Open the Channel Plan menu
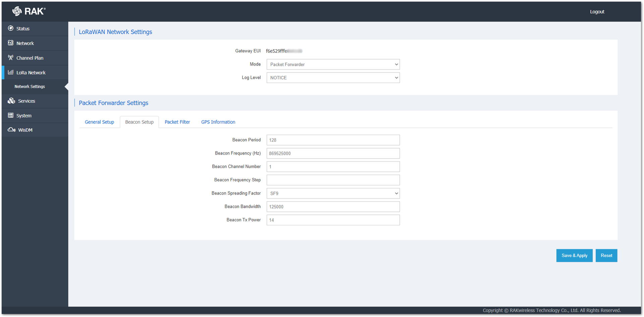This screenshot has height=317, width=644. [35, 58]
